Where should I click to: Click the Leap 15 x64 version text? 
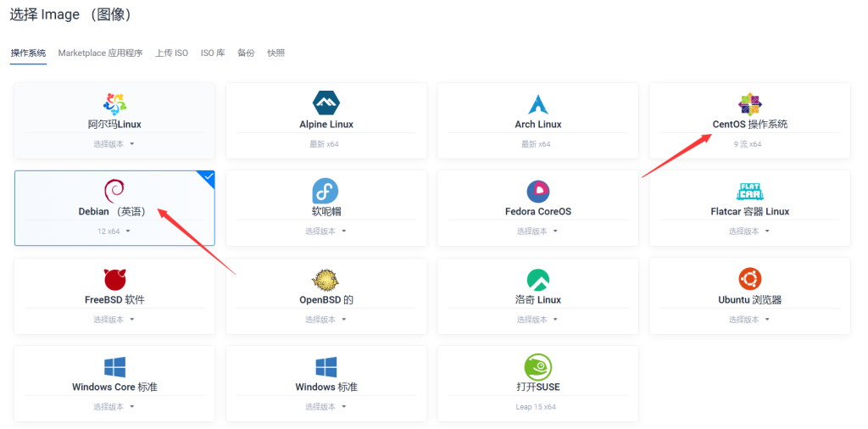point(536,406)
